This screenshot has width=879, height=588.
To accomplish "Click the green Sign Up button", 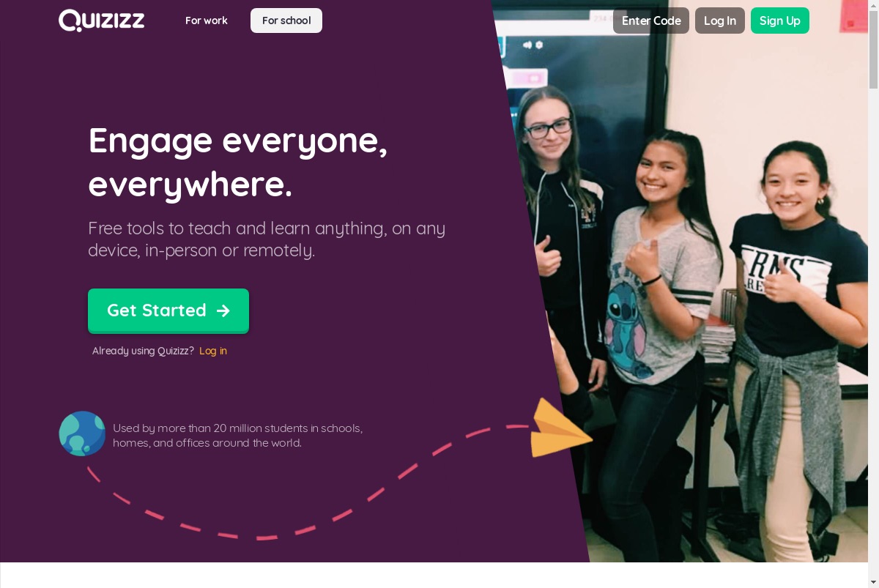I will tap(780, 21).
